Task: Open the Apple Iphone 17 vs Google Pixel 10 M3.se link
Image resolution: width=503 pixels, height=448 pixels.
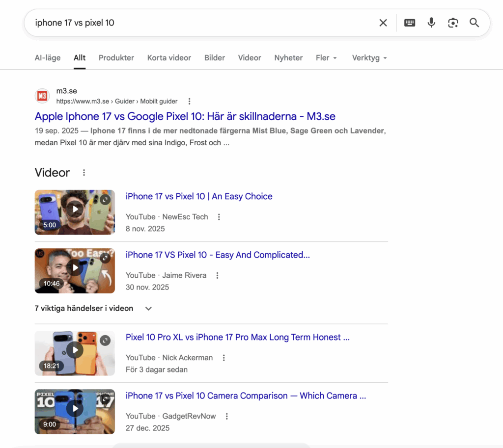Action: 185,116
